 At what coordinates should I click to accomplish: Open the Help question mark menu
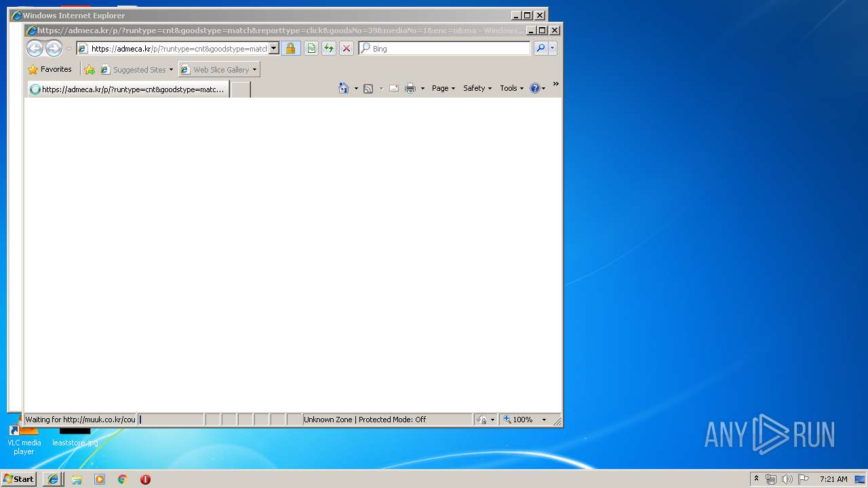537,88
